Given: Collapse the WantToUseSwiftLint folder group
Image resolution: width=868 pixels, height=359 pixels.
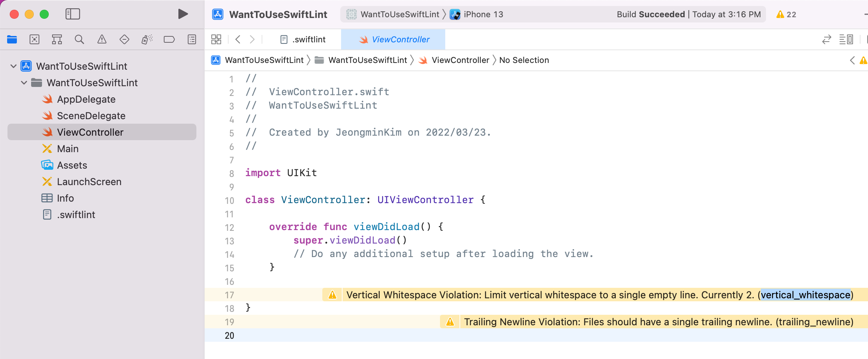Looking at the screenshot, I should pyautogui.click(x=24, y=83).
